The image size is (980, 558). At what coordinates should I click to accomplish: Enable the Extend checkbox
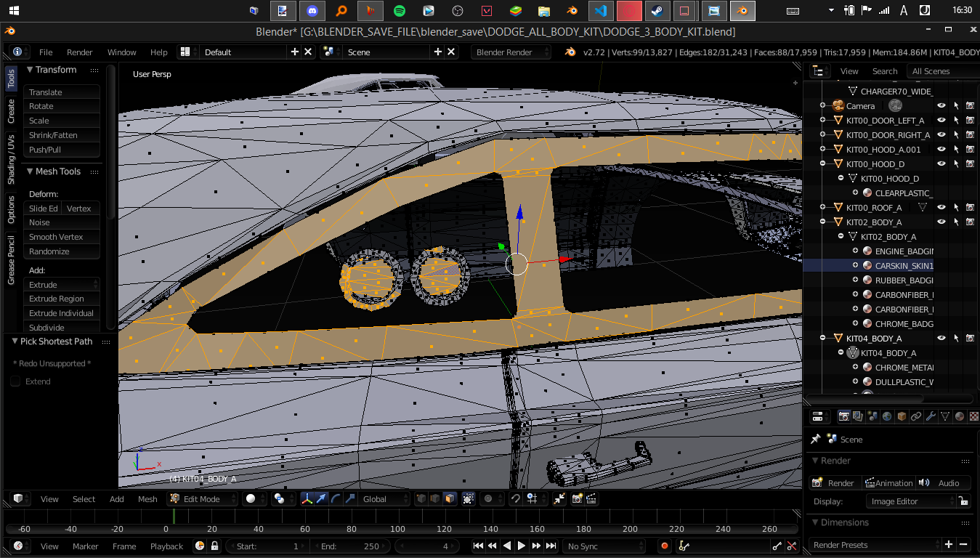coord(15,381)
